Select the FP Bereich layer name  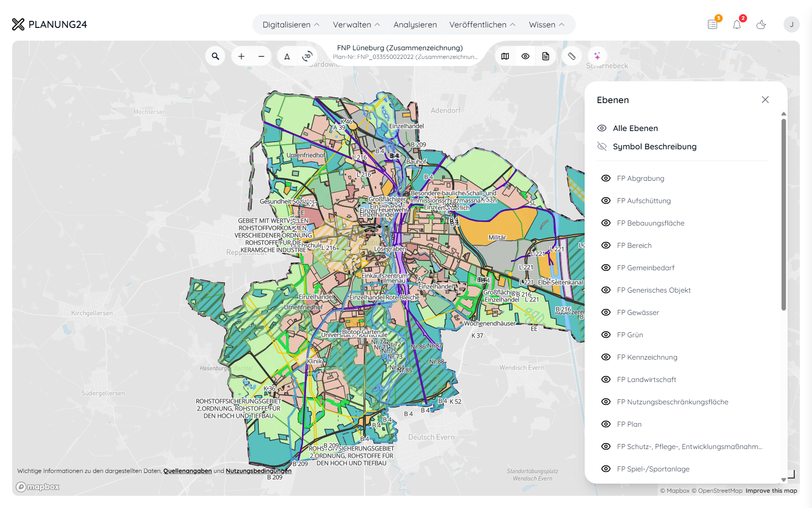tap(634, 245)
